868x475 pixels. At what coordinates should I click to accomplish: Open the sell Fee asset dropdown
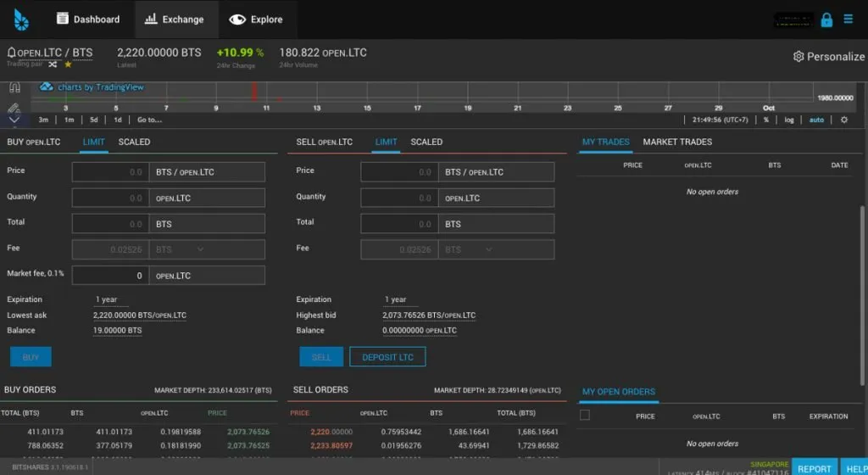tap(496, 249)
